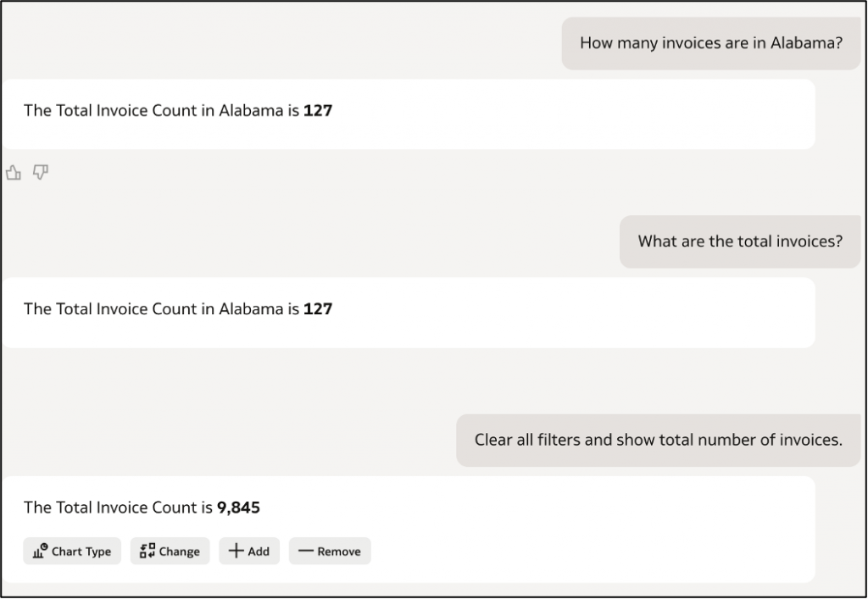Click the bold 127 in the second response
868x599 pixels.
pyautogui.click(x=318, y=309)
